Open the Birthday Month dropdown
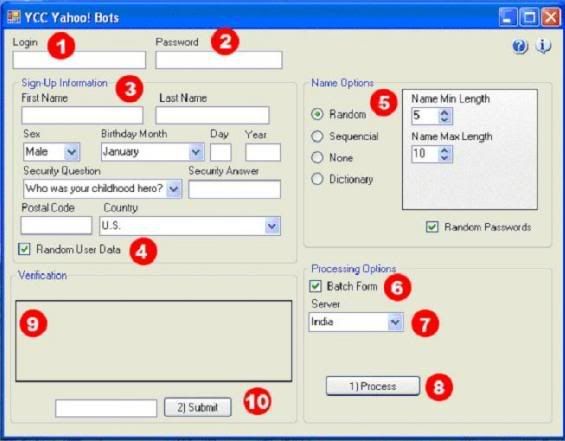This screenshot has height=441, width=565. 196,152
